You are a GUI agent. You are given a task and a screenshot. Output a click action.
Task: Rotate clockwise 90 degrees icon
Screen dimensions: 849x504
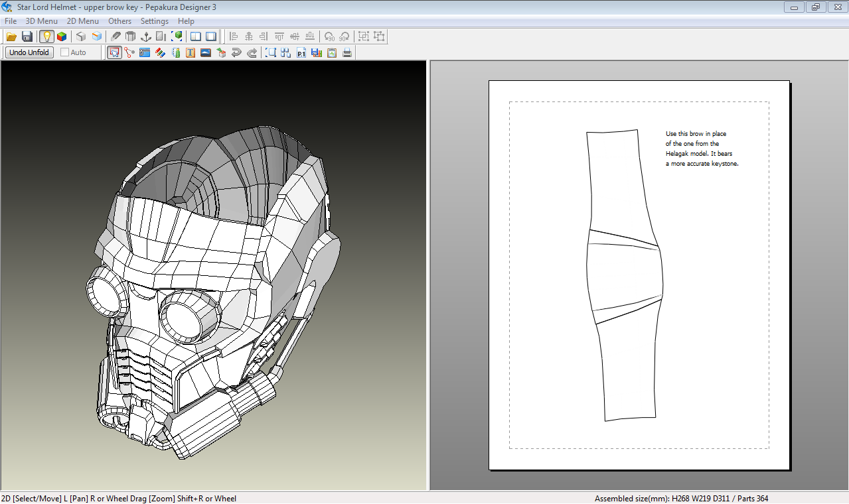pyautogui.click(x=345, y=36)
